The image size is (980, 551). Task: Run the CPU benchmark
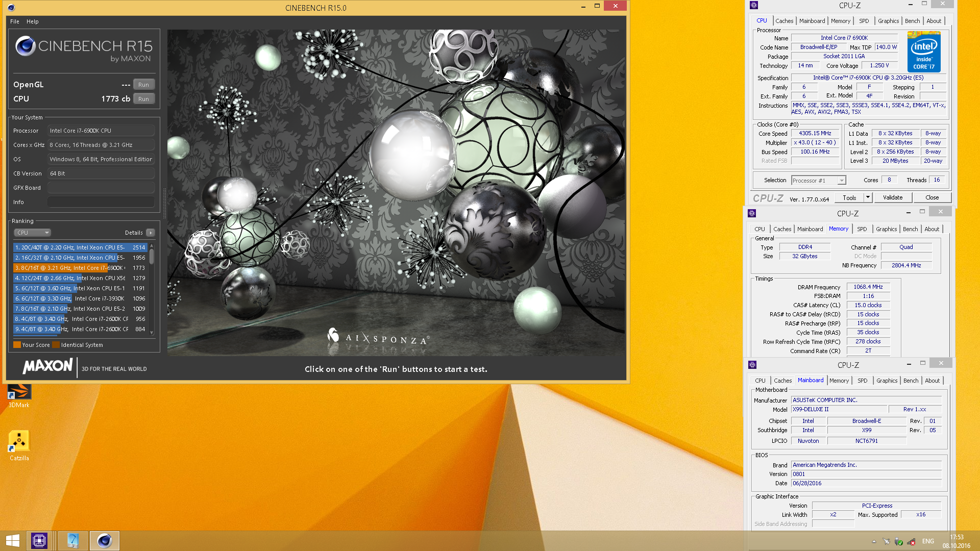tap(143, 99)
